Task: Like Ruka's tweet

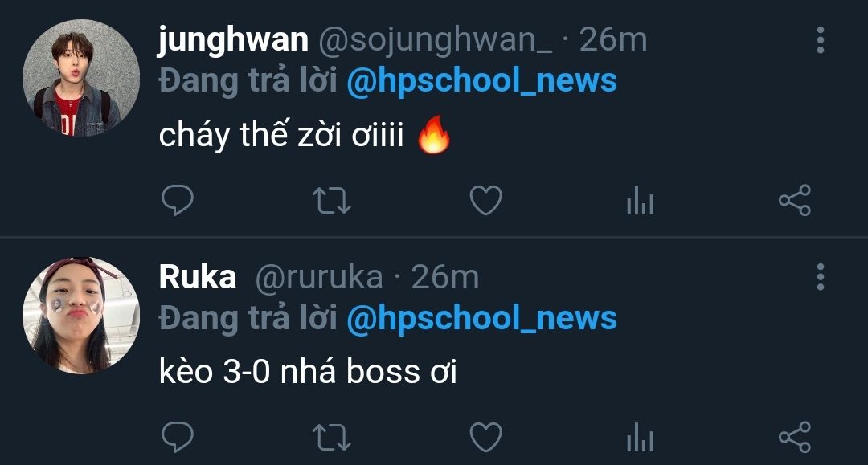Action: point(485,438)
